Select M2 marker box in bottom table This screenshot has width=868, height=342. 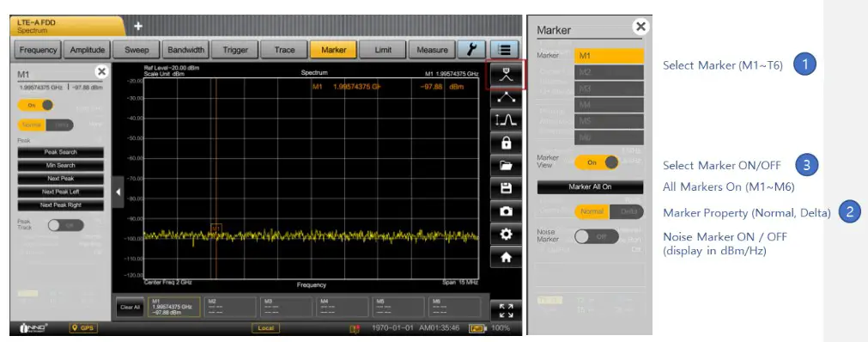(230, 307)
